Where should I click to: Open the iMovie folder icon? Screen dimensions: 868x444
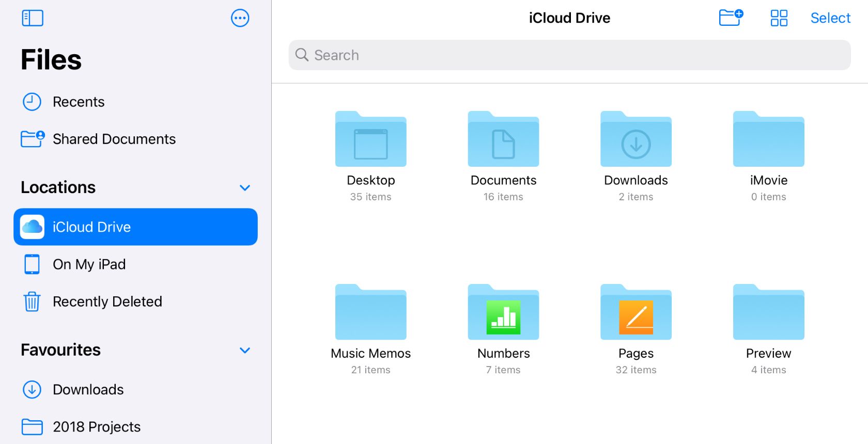pyautogui.click(x=769, y=139)
